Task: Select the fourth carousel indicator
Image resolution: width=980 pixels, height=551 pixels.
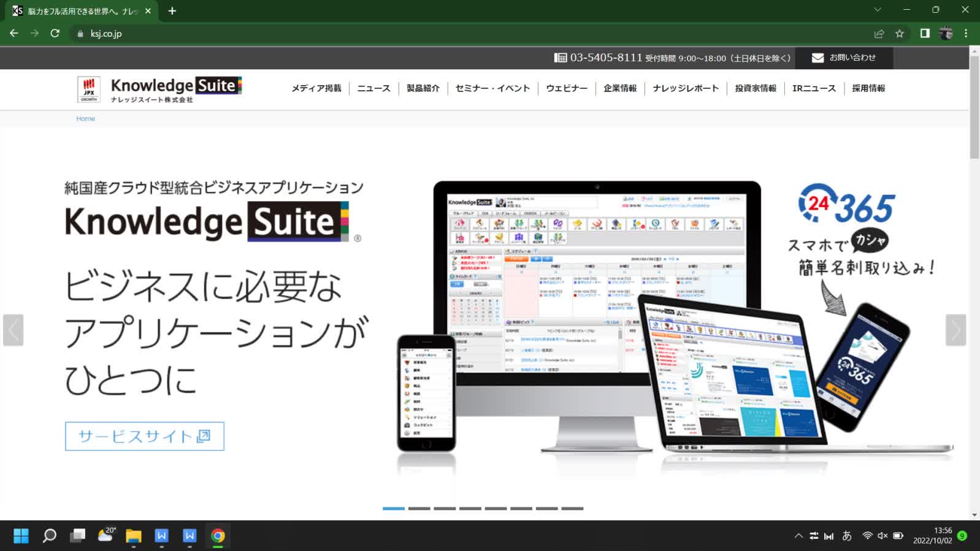Action: pyautogui.click(x=470, y=508)
